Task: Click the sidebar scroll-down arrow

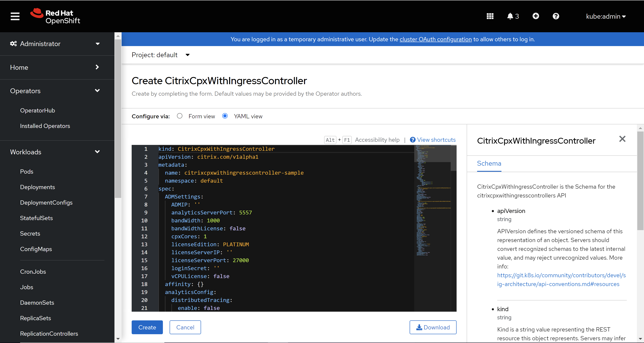Action: [x=118, y=339]
